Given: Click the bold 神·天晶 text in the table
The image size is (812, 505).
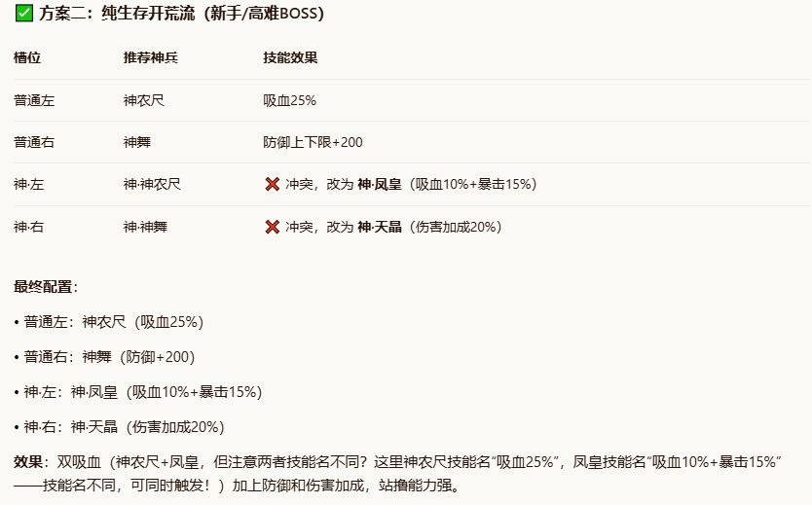Looking at the screenshot, I should point(380,227).
